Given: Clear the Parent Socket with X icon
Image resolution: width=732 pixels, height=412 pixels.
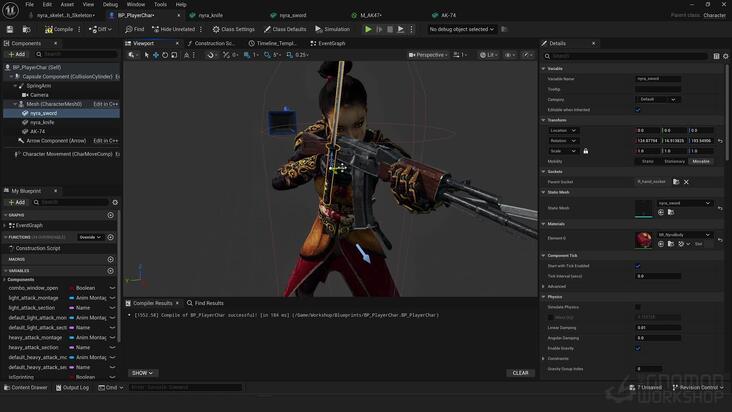Looking at the screenshot, I should [686, 182].
